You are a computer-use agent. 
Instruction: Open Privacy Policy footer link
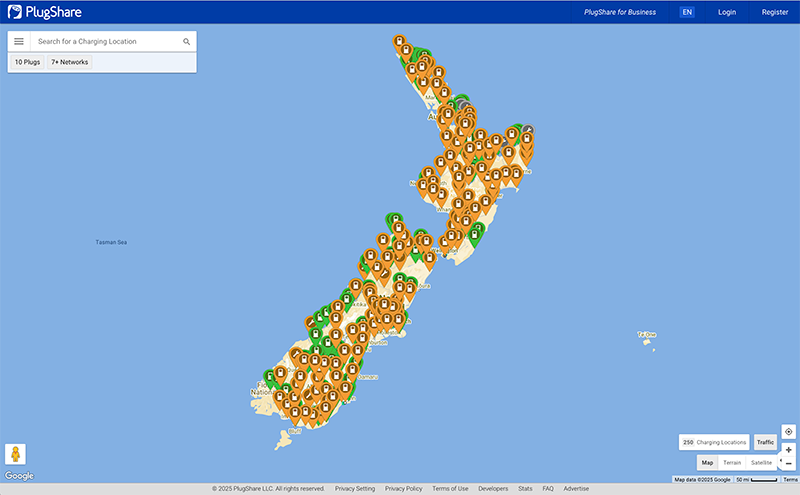pos(404,489)
